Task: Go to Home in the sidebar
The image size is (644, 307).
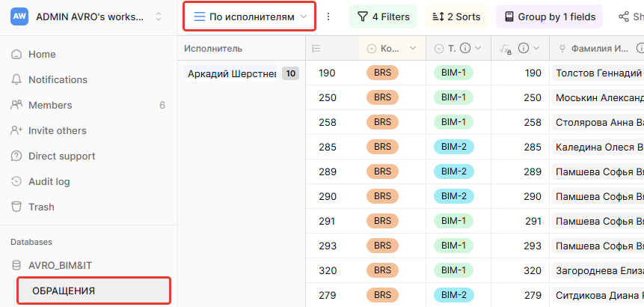Action: [x=42, y=55]
